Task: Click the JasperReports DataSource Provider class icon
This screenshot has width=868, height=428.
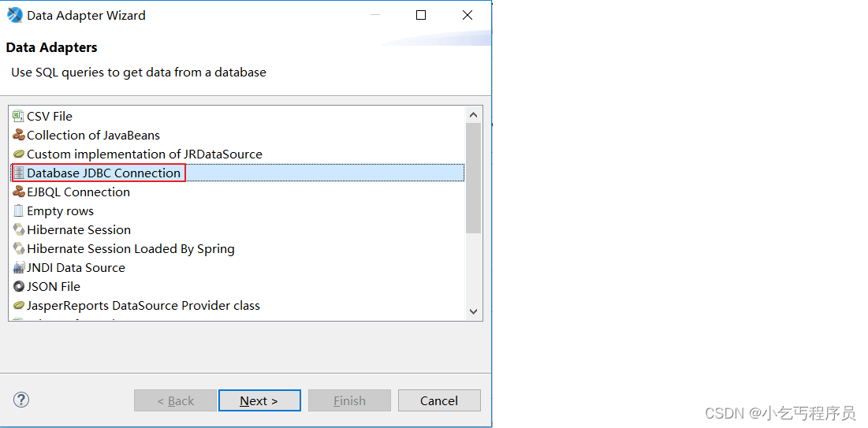Action: point(19,306)
